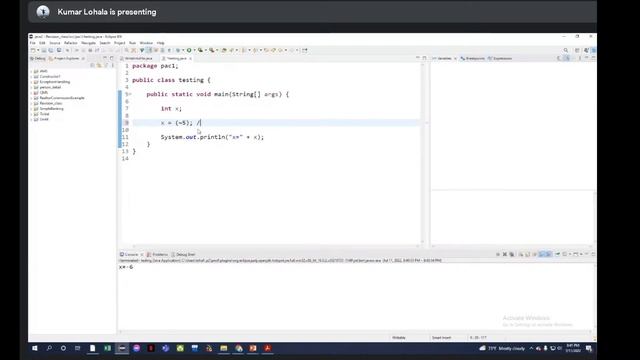Open dropdown arrow next to New icon
The image size is (640, 360).
point(38,50)
